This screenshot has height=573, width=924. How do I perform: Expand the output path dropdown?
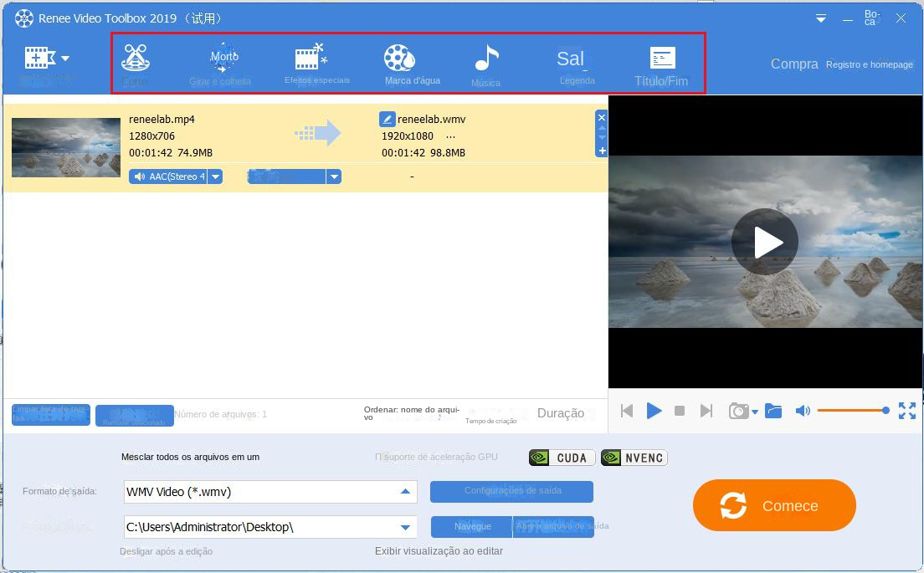pos(407,527)
